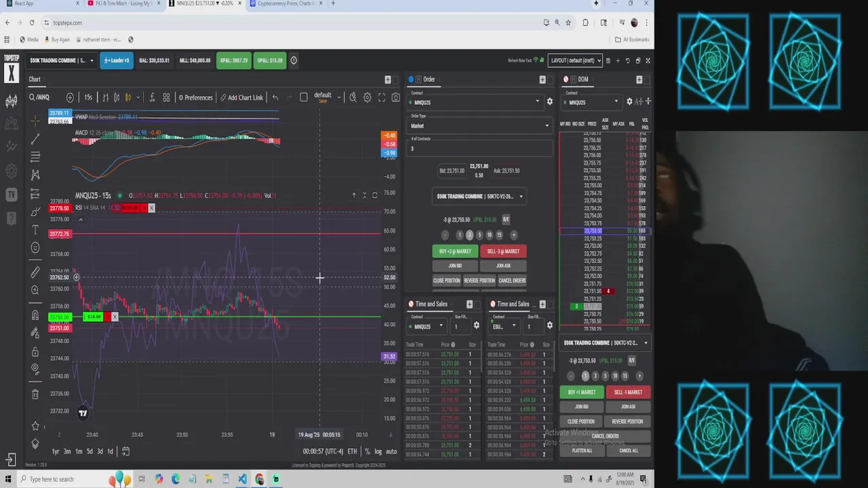Toggle chart fullscreen mode icon
Screen dimensions: 868x488
381,98
